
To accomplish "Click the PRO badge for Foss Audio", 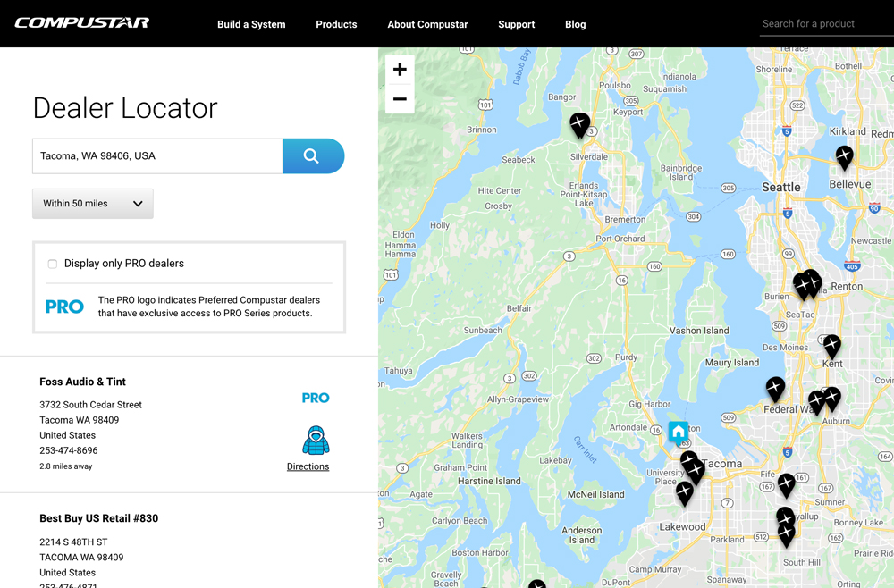I will [316, 398].
